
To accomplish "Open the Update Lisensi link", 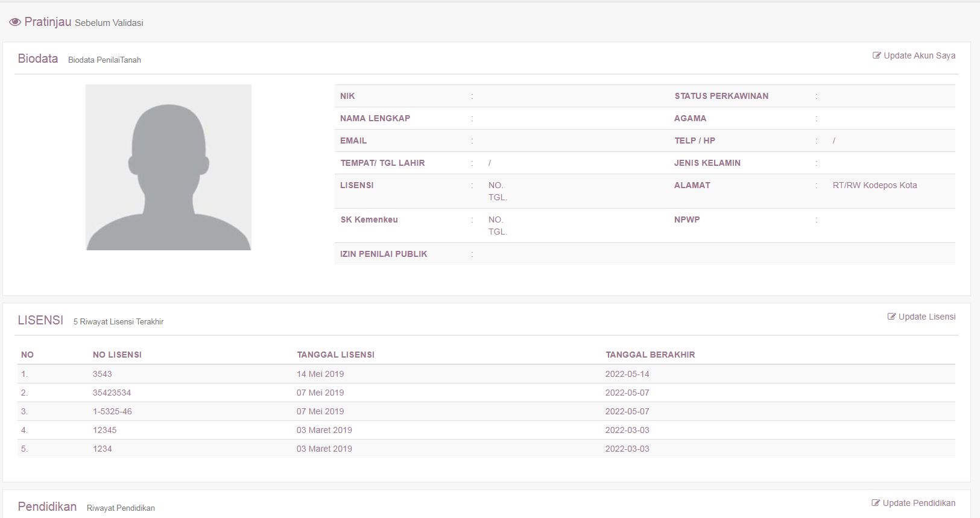I will [x=926, y=317].
